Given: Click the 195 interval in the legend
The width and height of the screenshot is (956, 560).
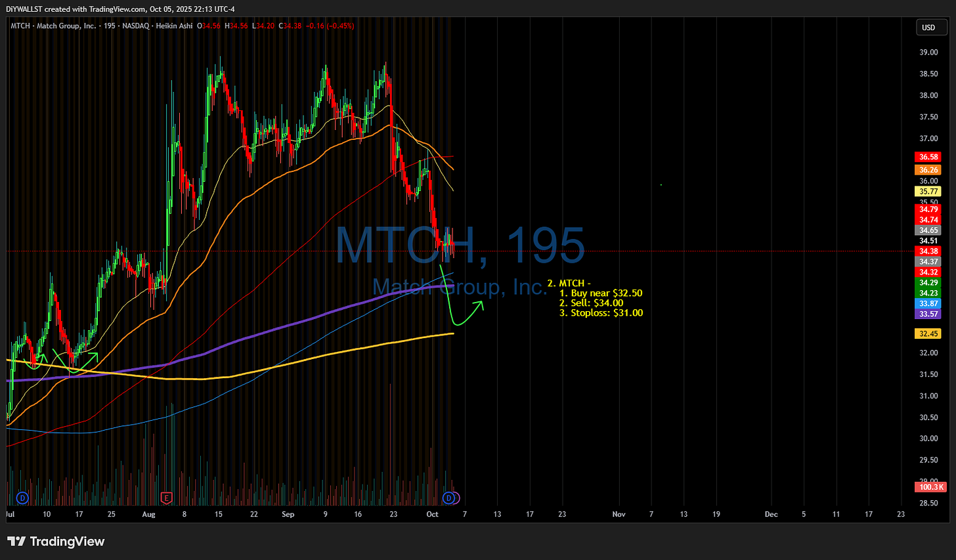Looking at the screenshot, I should tap(110, 26).
